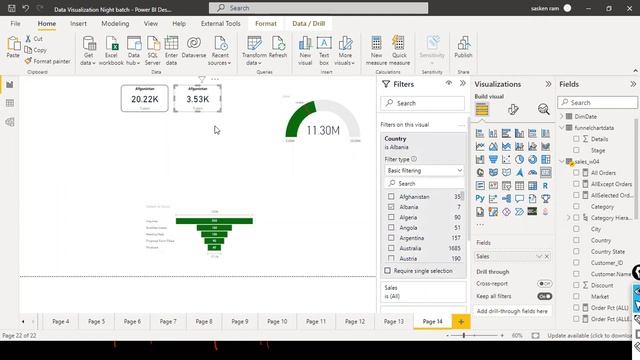Insert a Text box from the ribbon
The height and width of the screenshot is (360, 640).
[324, 51]
